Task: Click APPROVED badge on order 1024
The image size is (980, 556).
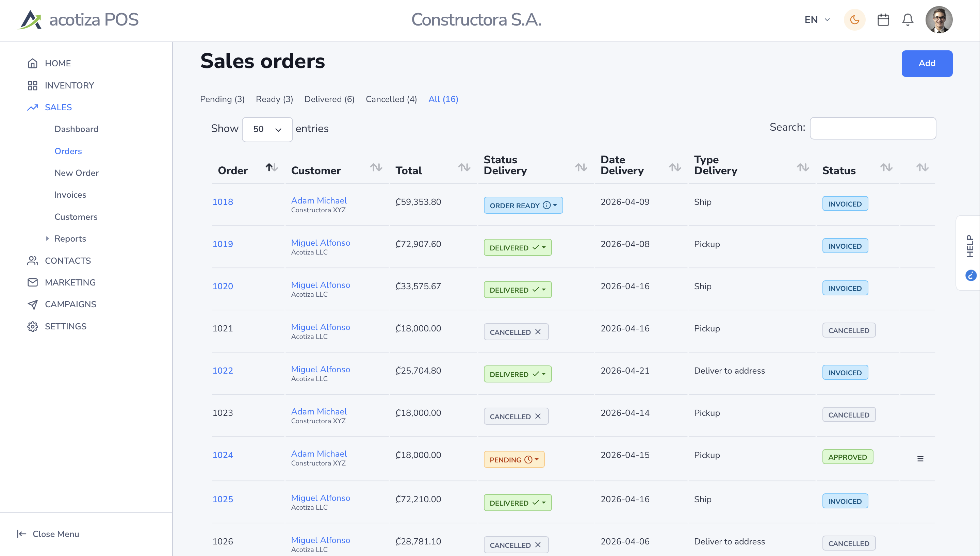Action: click(x=847, y=457)
